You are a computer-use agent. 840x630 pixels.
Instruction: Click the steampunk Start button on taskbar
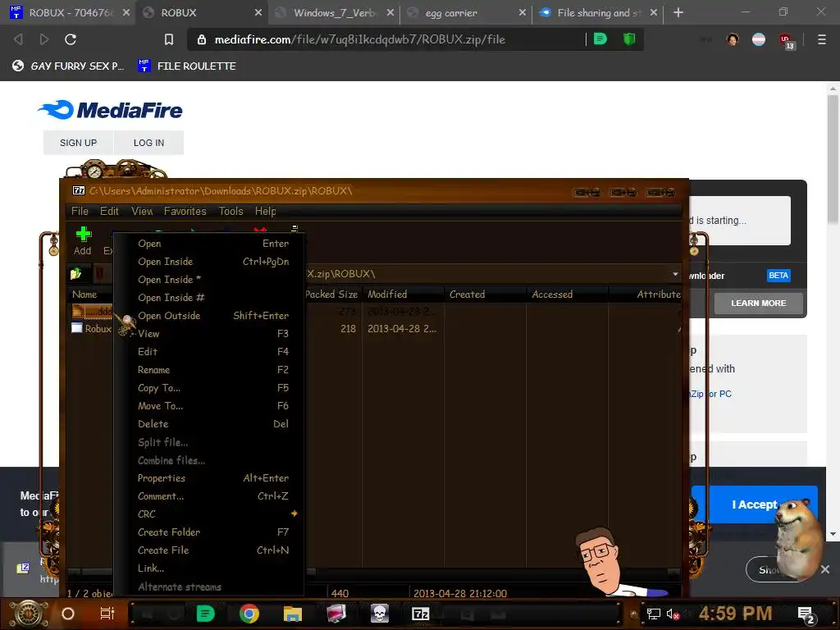pyautogui.click(x=27, y=614)
